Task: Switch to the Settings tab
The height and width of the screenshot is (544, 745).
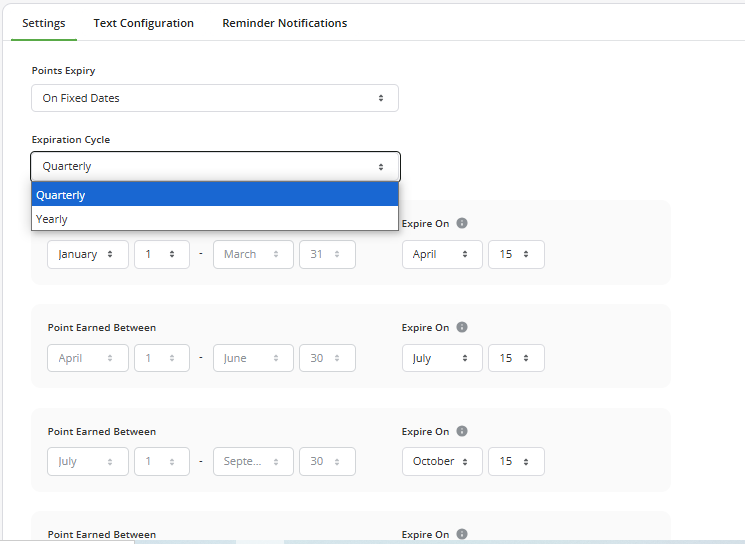Action: [x=44, y=23]
